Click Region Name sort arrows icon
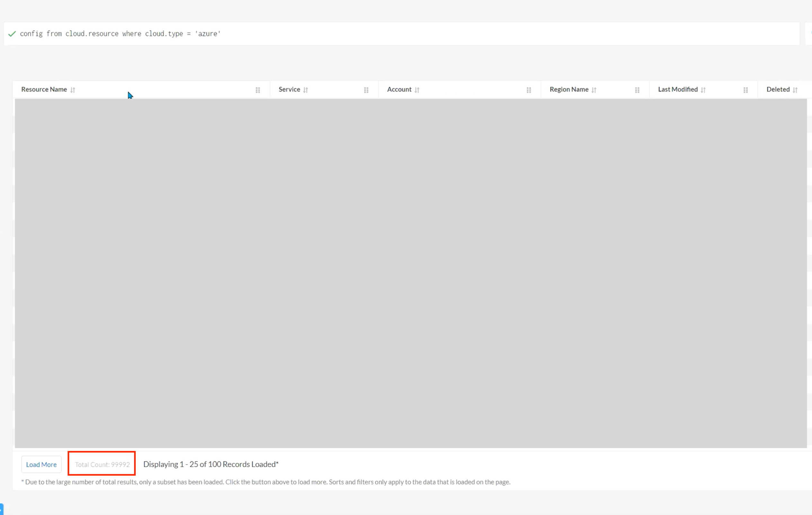 point(594,90)
